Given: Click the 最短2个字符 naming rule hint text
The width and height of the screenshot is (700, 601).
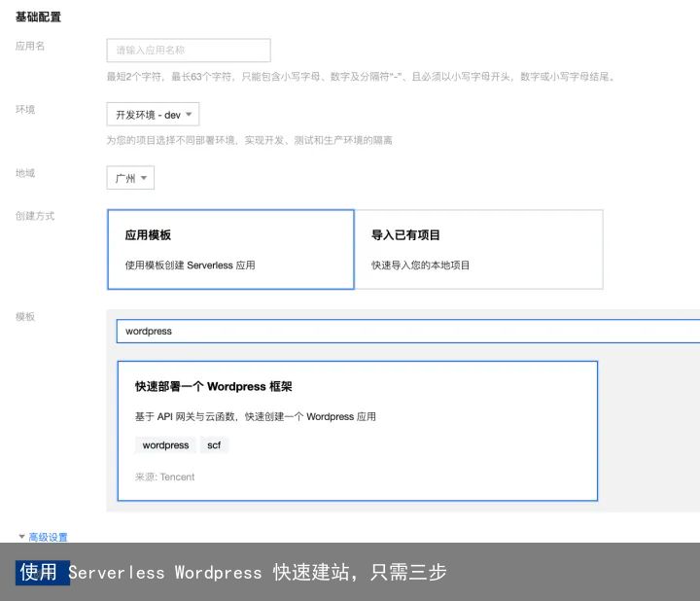Looking at the screenshot, I should 361,77.
